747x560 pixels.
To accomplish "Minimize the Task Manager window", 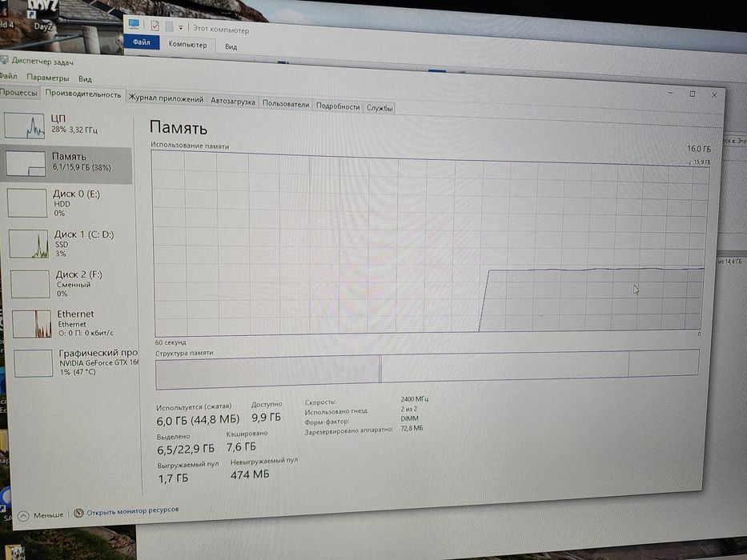I will pos(671,93).
